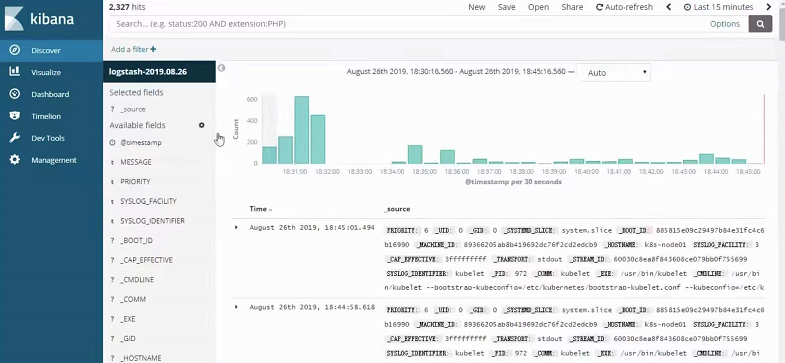Open the Timelion mask icon
Screen dimensions: 785x363
click(x=15, y=116)
